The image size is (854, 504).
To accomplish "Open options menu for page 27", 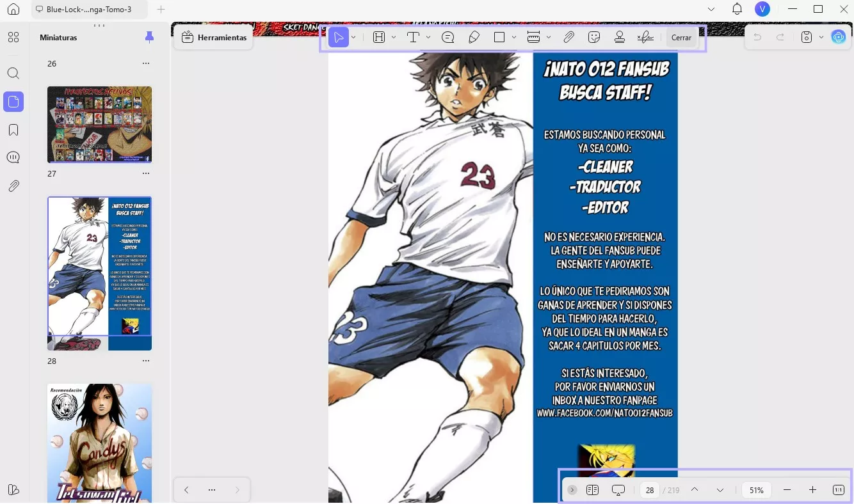I will click(146, 173).
